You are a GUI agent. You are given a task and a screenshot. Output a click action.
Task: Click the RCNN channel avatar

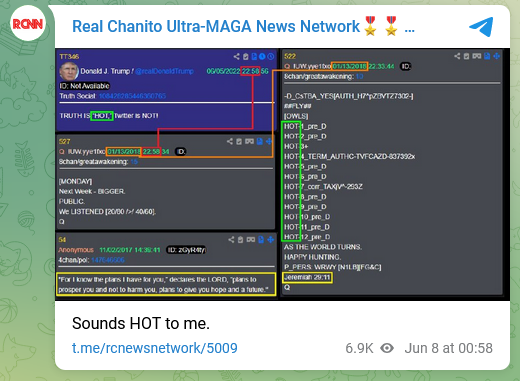28,23
